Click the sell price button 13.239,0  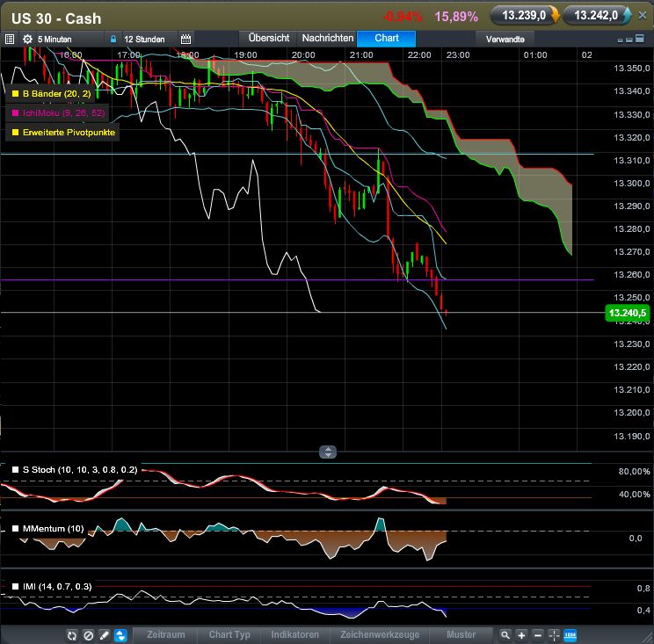point(524,15)
